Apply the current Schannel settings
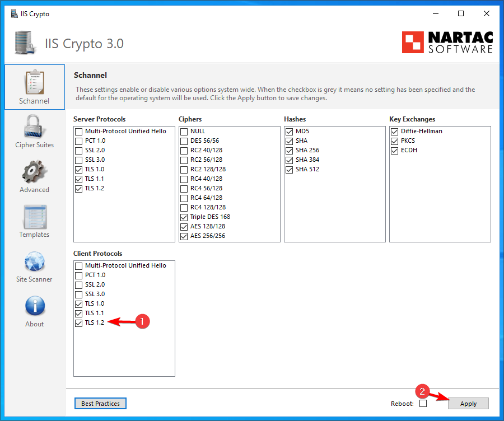This screenshot has height=421, width=504. (468, 403)
